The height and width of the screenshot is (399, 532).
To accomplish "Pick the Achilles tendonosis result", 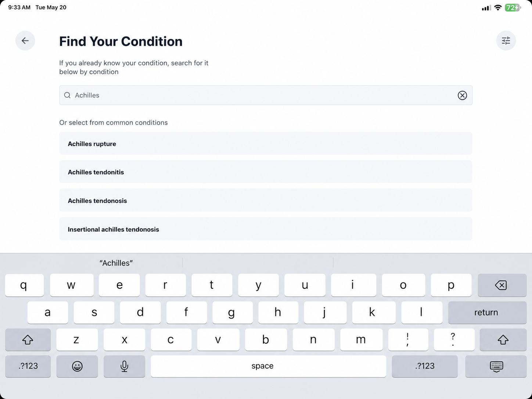I will point(266,201).
